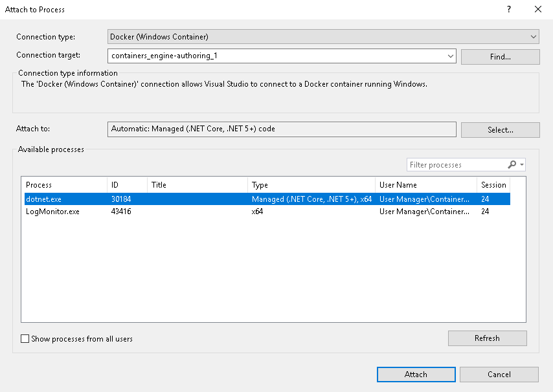Viewport: 553px width, 392px height.
Task: Click in the Filter processes search box
Action: click(x=457, y=165)
